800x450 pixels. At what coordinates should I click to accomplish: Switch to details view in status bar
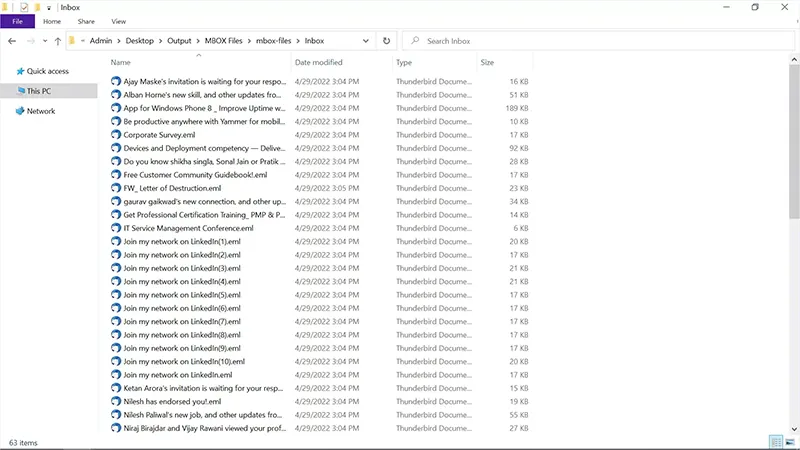point(776,442)
